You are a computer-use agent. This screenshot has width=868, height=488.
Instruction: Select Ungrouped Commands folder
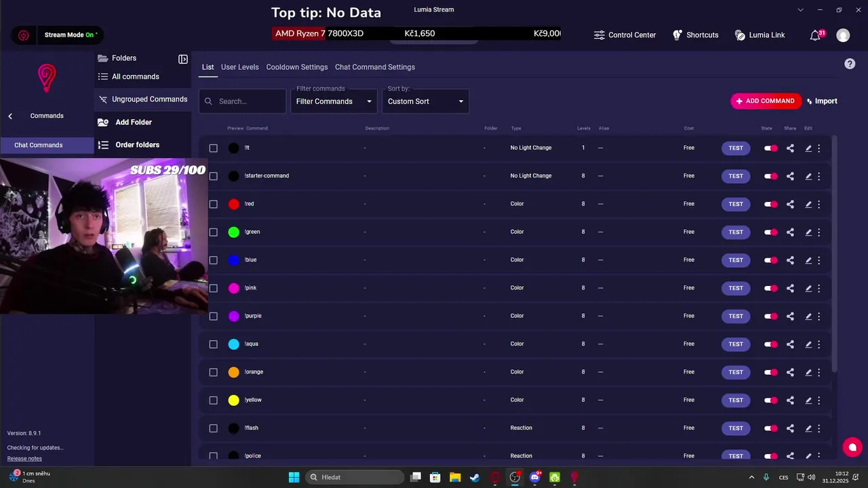[143, 100]
